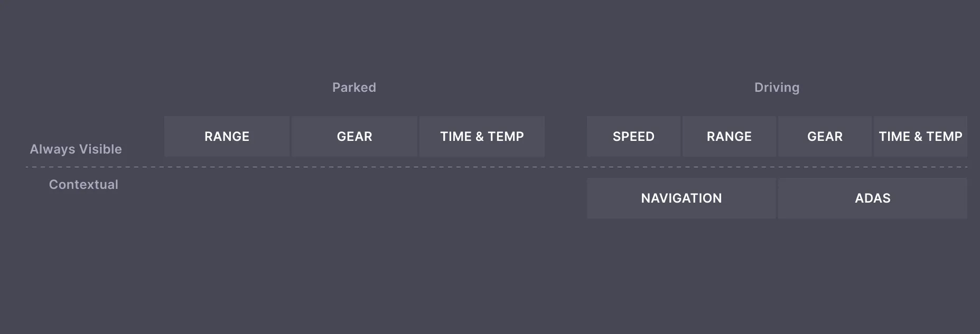Choose the middle Parked tile, GEAR

point(354,137)
